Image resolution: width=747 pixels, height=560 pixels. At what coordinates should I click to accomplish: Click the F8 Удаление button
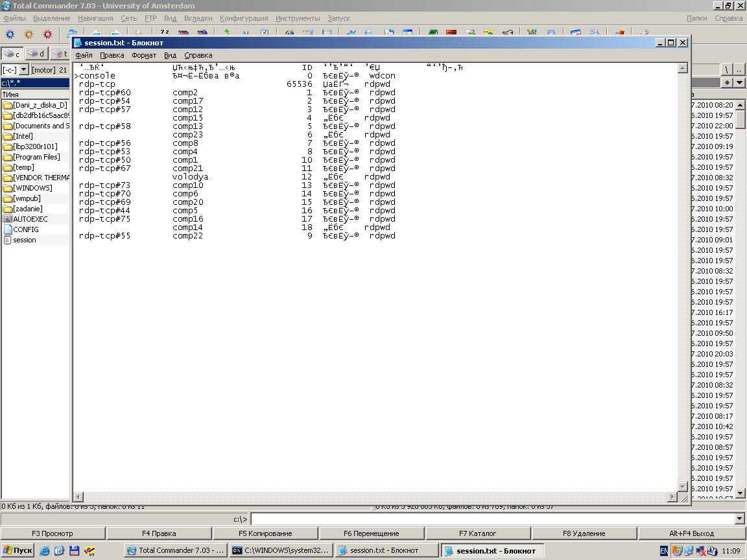584,533
